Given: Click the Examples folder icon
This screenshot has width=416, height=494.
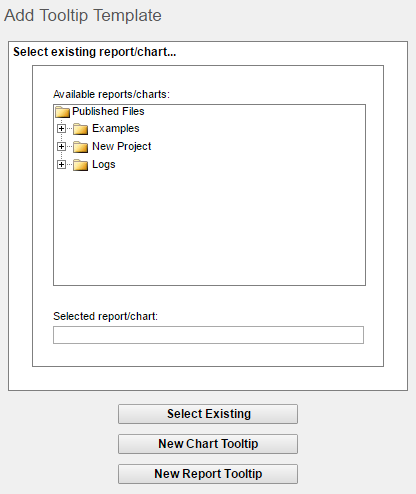Looking at the screenshot, I should coord(80,129).
